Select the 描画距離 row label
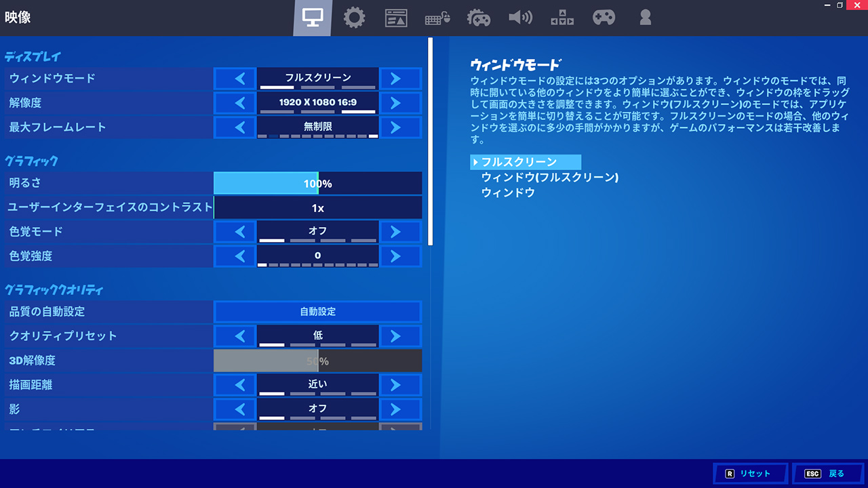Viewport: 868px width, 488px height. pos(31,385)
